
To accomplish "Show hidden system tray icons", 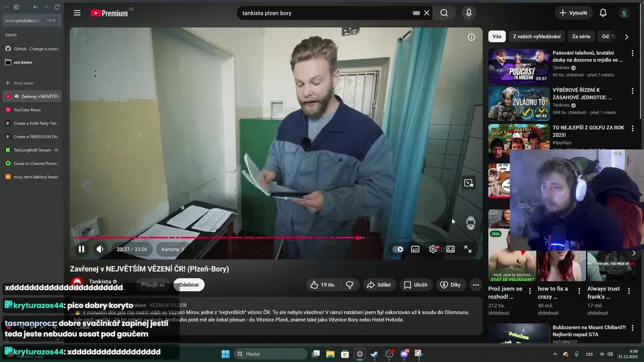I will pyautogui.click(x=555, y=354).
